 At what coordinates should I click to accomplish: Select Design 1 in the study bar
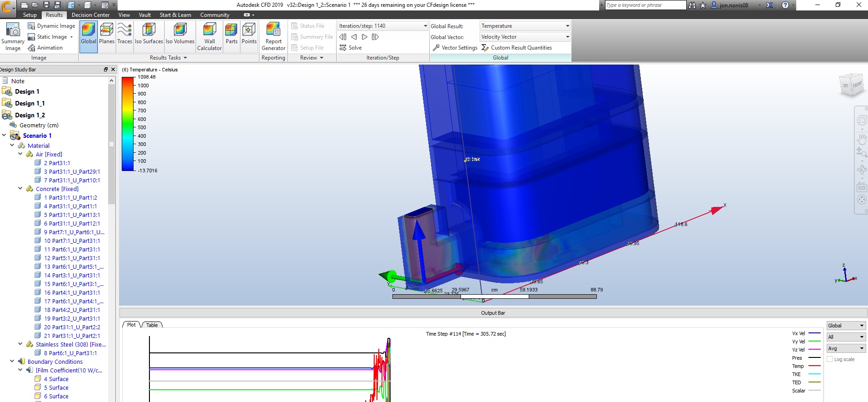[x=27, y=91]
